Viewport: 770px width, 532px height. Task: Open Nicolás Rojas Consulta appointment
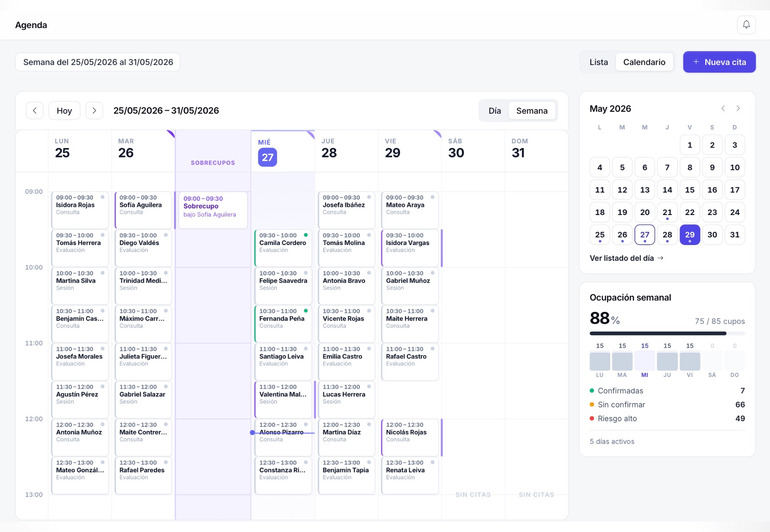[410, 437]
